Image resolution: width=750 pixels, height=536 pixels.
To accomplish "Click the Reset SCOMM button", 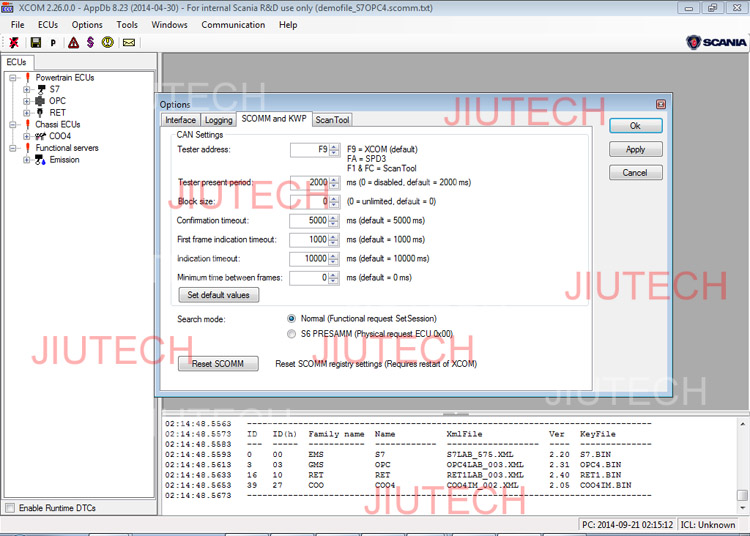I will tap(218, 364).
